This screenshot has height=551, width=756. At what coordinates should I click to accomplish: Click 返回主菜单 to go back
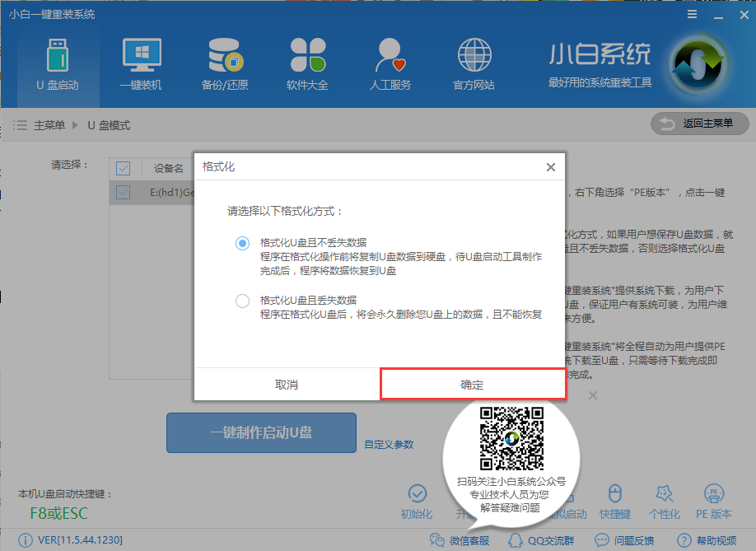point(699,124)
